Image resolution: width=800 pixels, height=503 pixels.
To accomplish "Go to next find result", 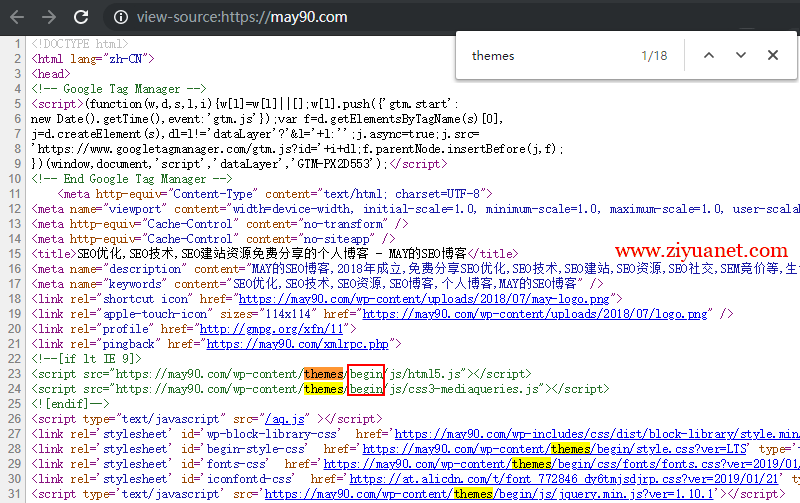I will tap(741, 56).
